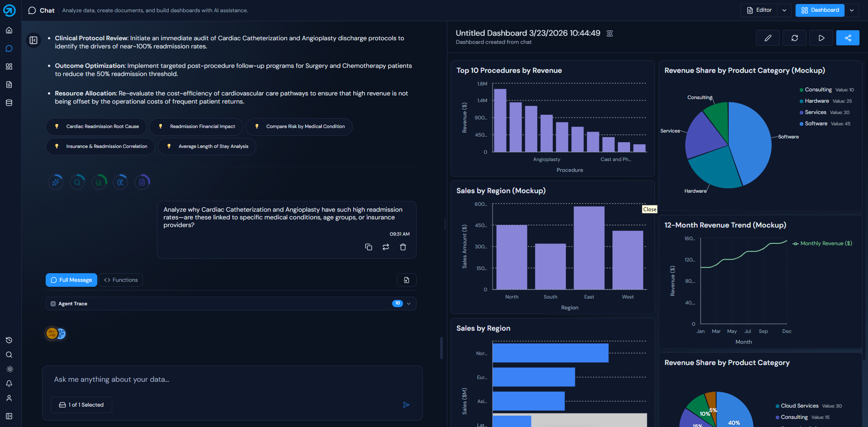Open the Editor view

point(759,10)
